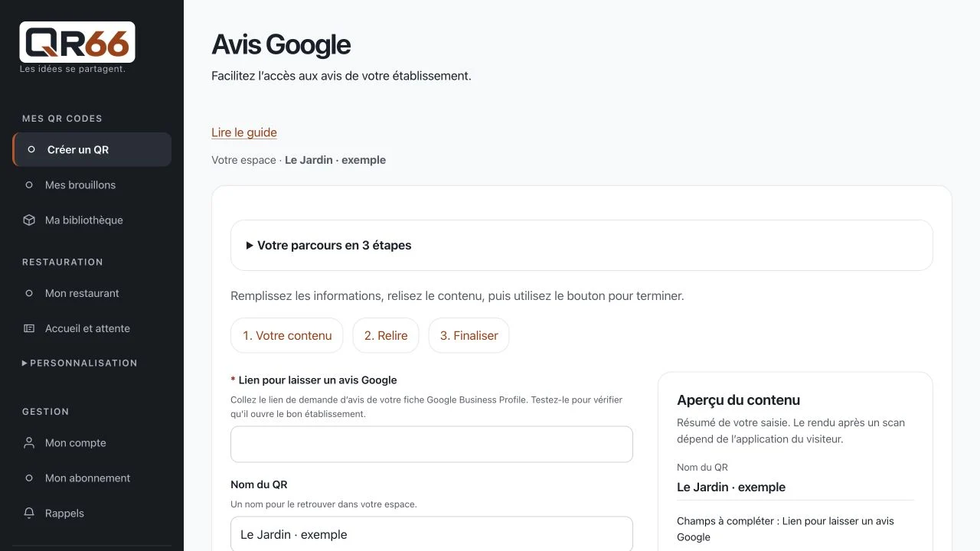Viewport: 980px width, 551px height.
Task: Select Créer un QR in the sidebar
Action: (x=92, y=149)
